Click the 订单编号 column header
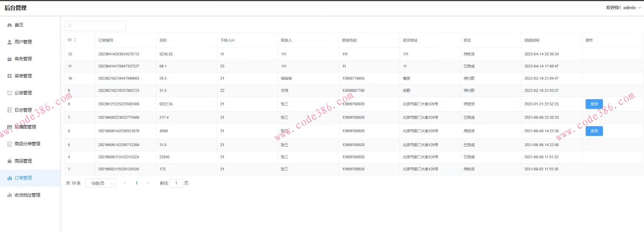Screen dimensions: 644x232 coord(105,40)
